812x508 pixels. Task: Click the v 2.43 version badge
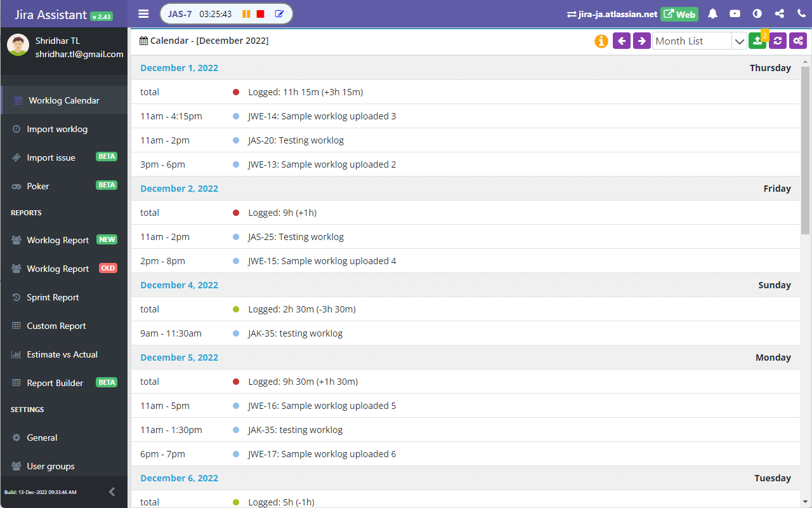pyautogui.click(x=101, y=17)
